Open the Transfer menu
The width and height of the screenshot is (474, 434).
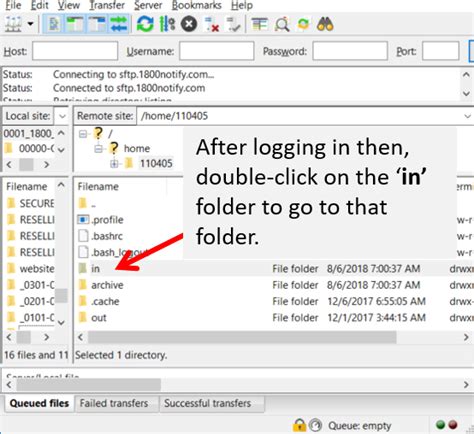(107, 5)
